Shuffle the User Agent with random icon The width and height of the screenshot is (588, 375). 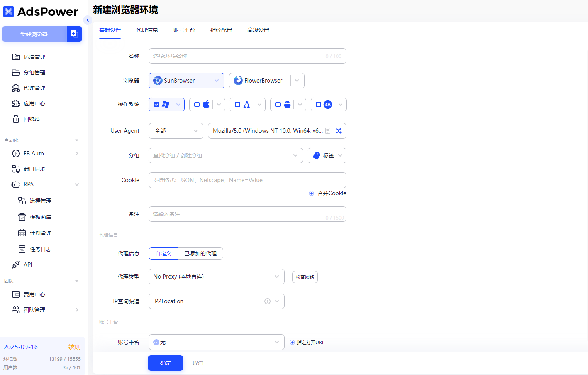339,131
